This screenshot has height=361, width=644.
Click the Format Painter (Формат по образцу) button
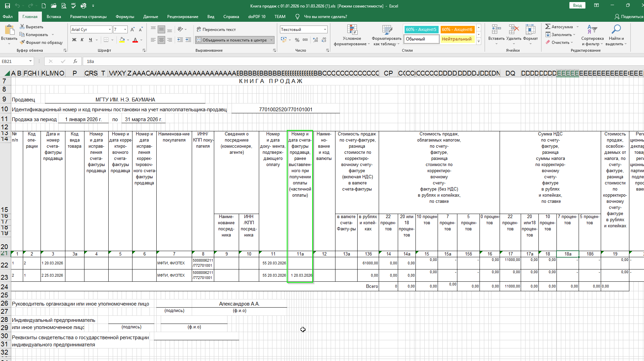(x=41, y=43)
